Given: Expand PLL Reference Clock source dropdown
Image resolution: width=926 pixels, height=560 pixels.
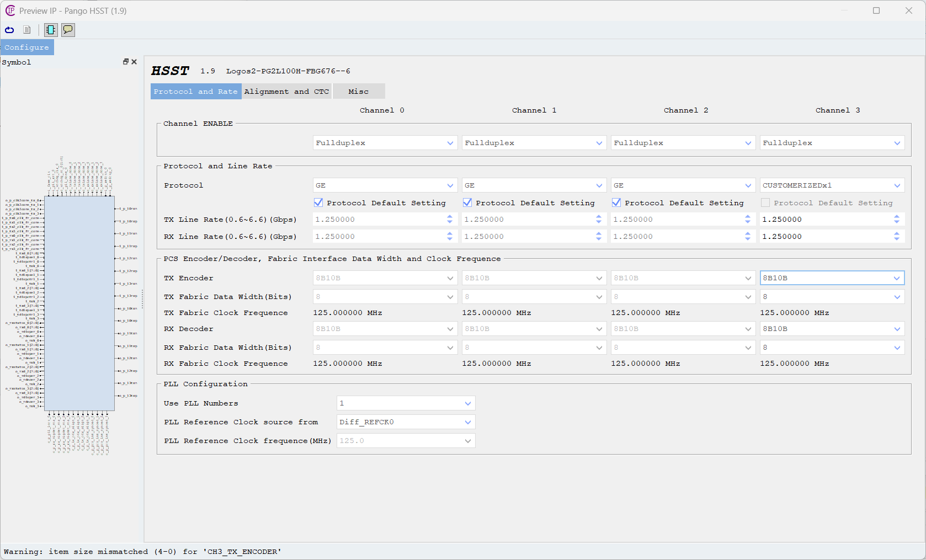Looking at the screenshot, I should coord(406,422).
